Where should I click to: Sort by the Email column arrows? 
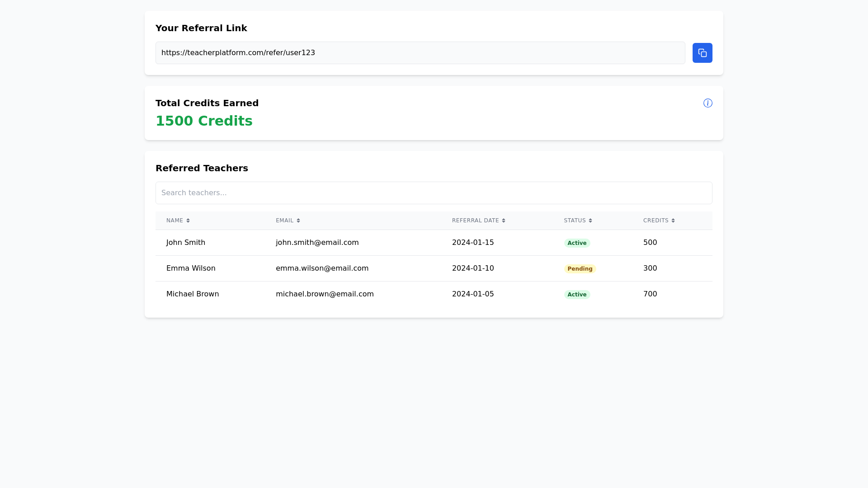pos(298,221)
